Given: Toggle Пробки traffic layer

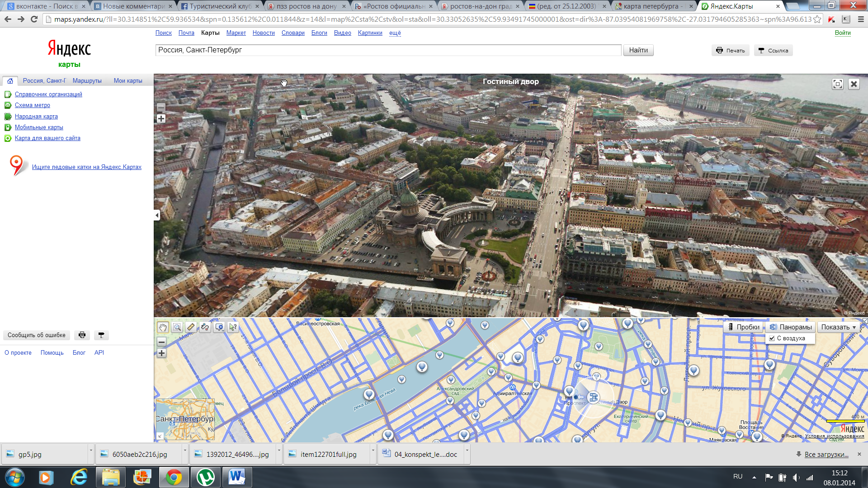Looking at the screenshot, I should click(x=743, y=327).
